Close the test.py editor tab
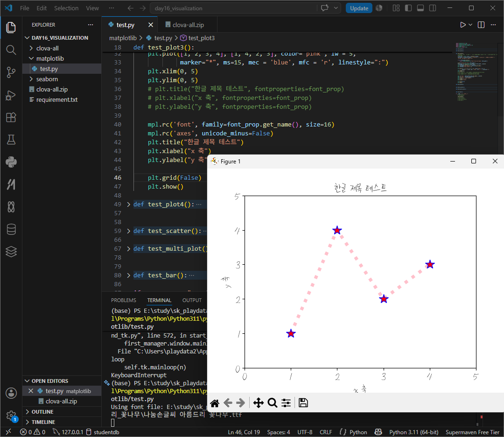 pyautogui.click(x=150, y=25)
